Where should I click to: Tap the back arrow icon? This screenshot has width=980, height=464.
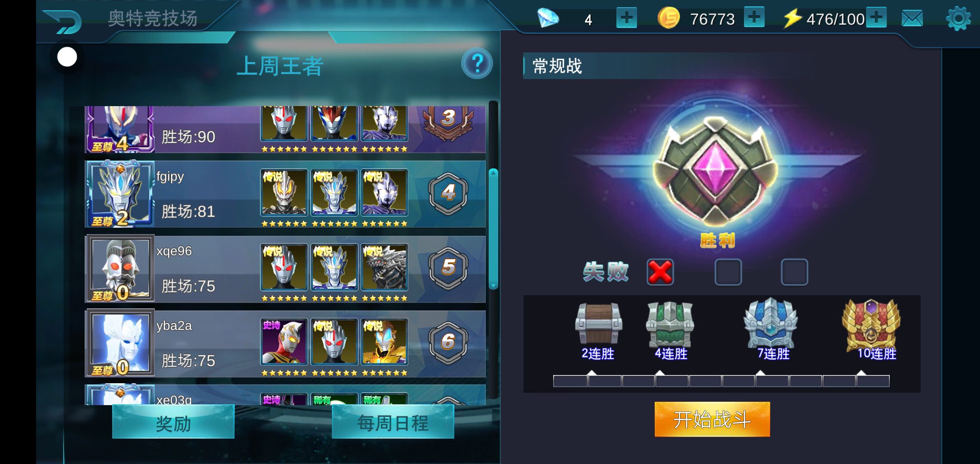coord(63,21)
